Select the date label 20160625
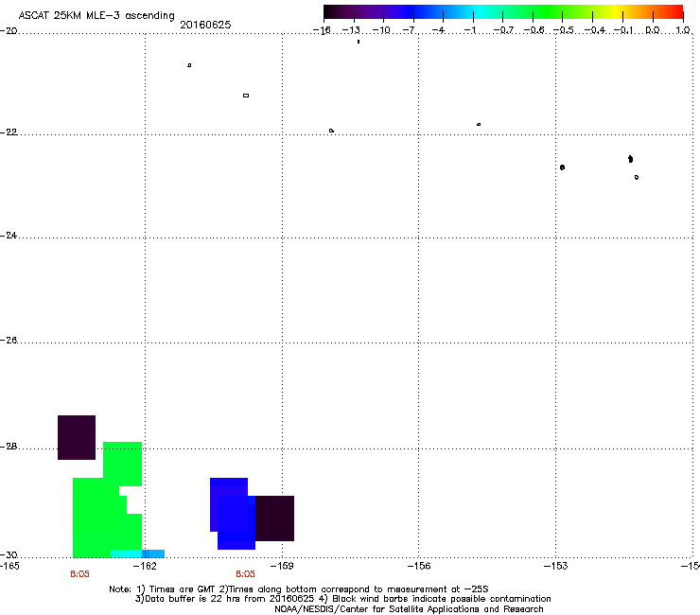Viewport: 700px width, 615px height. [205, 25]
